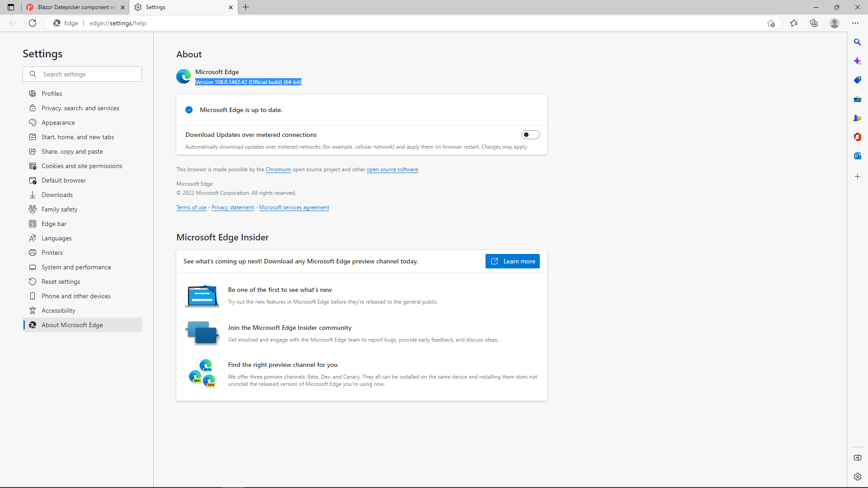868x488 pixels.
Task: Click 'Microsoft Edge is up to date' text
Action: coord(241,110)
